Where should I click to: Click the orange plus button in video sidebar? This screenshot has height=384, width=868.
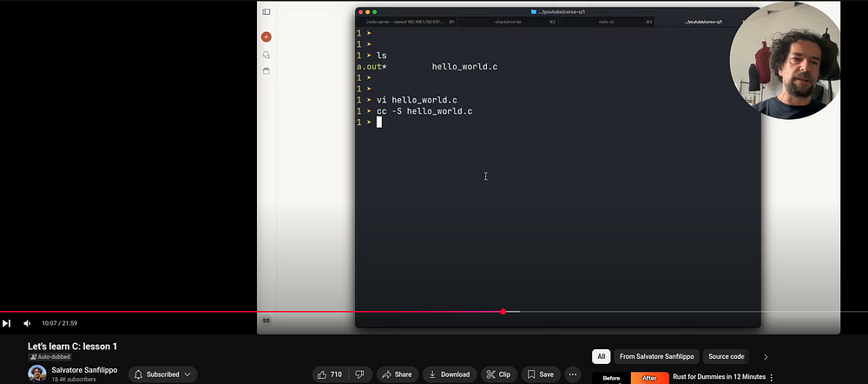[266, 37]
